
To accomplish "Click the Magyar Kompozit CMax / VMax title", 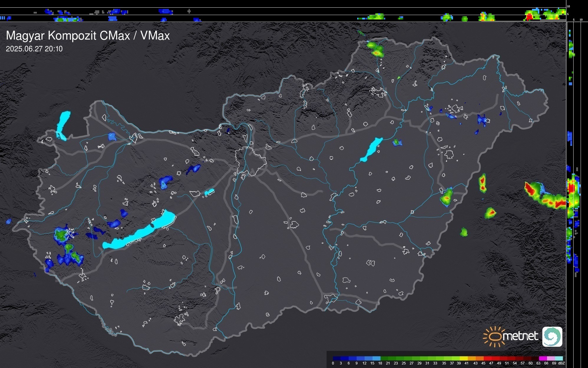I will (88, 36).
